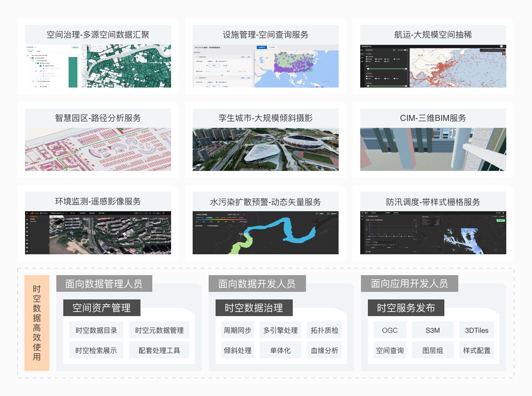Select the S3M service tag
532x396 pixels.
pyautogui.click(x=433, y=330)
